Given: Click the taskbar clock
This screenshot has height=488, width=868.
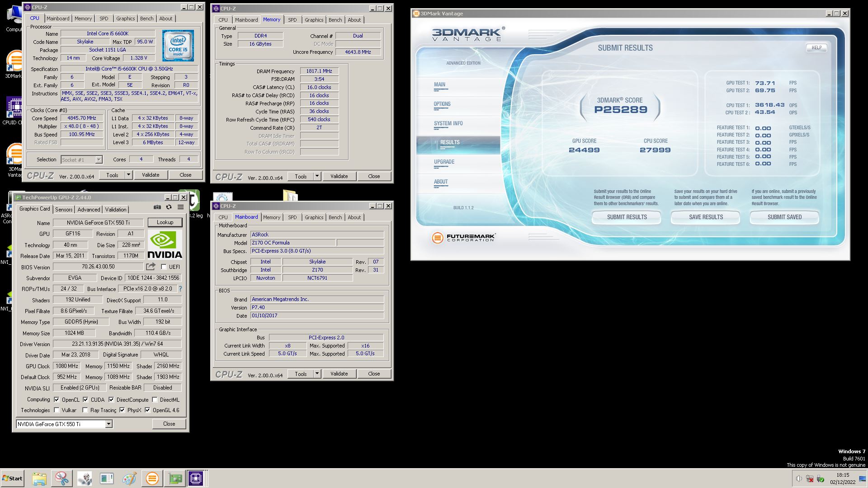Looking at the screenshot, I should pyautogui.click(x=843, y=479).
